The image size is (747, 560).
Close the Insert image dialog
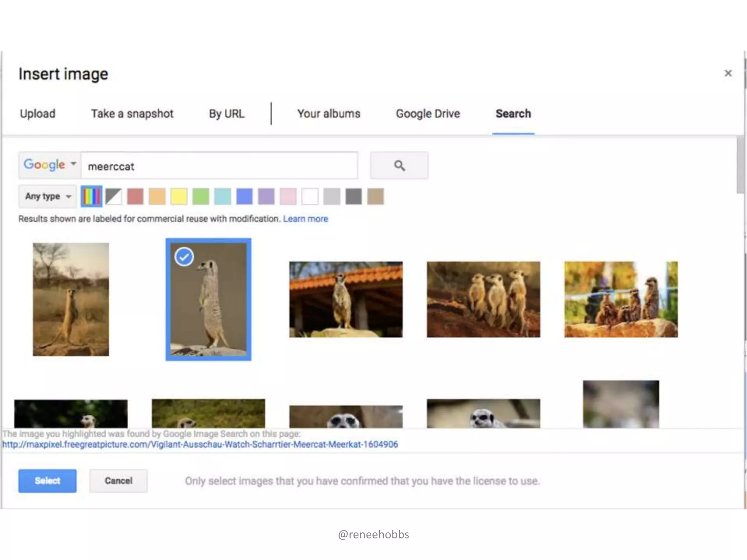pyautogui.click(x=728, y=73)
